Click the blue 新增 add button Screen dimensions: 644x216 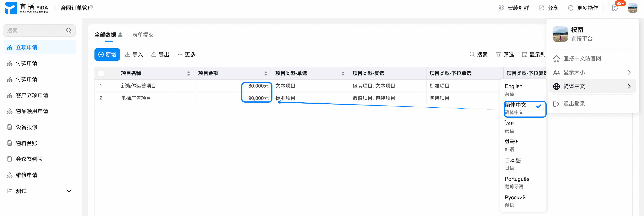pyautogui.click(x=107, y=54)
